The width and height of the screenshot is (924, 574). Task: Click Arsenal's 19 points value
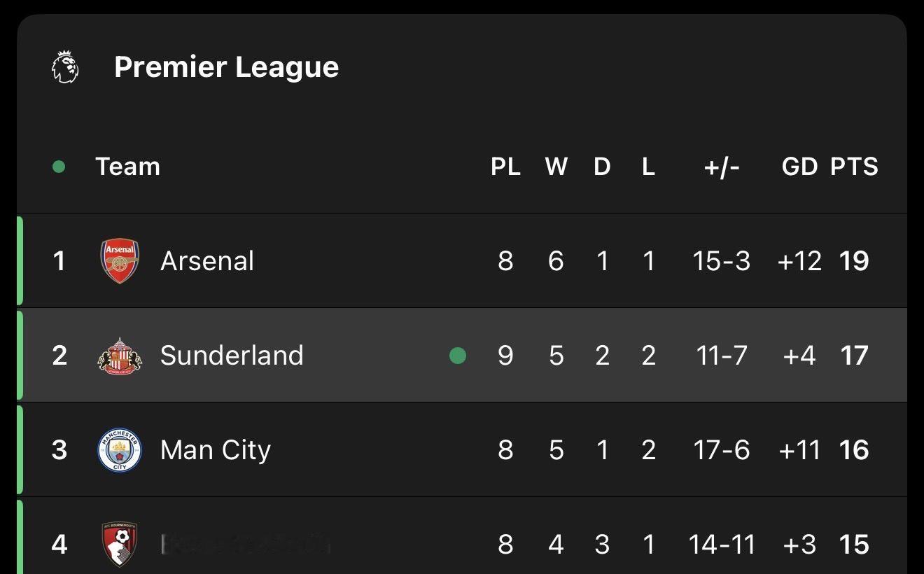[854, 261]
